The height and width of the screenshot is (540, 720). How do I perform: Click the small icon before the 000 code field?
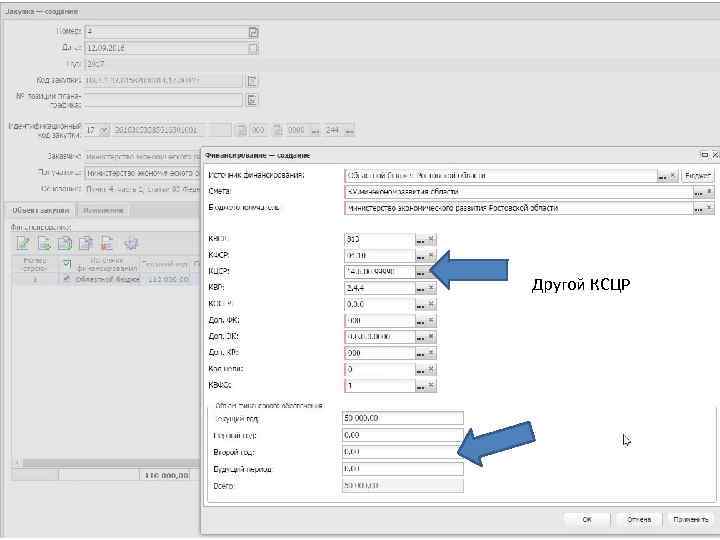pos(241,130)
